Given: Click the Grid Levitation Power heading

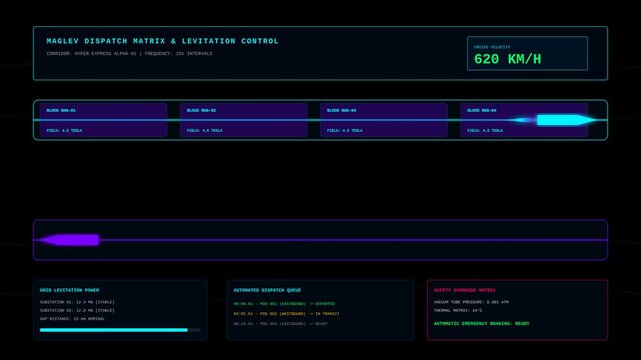Looking at the screenshot, I should tap(69, 290).
